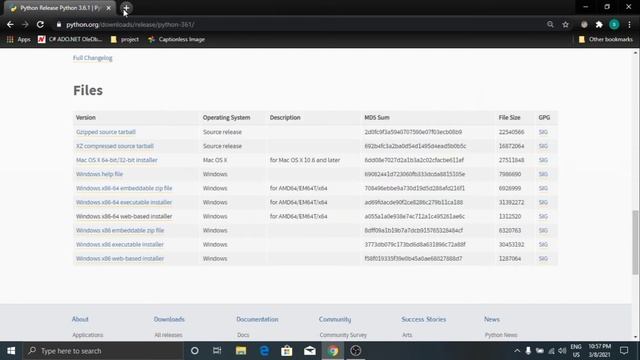Image resolution: width=640 pixels, height=360 pixels.
Task: Open the News footer link
Action: point(492,319)
